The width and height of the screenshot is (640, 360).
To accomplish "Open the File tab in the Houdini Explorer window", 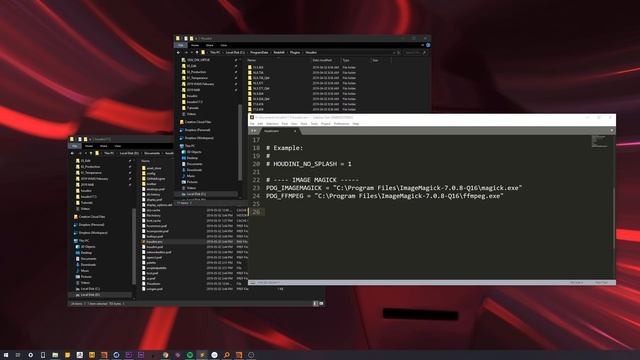I will pos(180,45).
